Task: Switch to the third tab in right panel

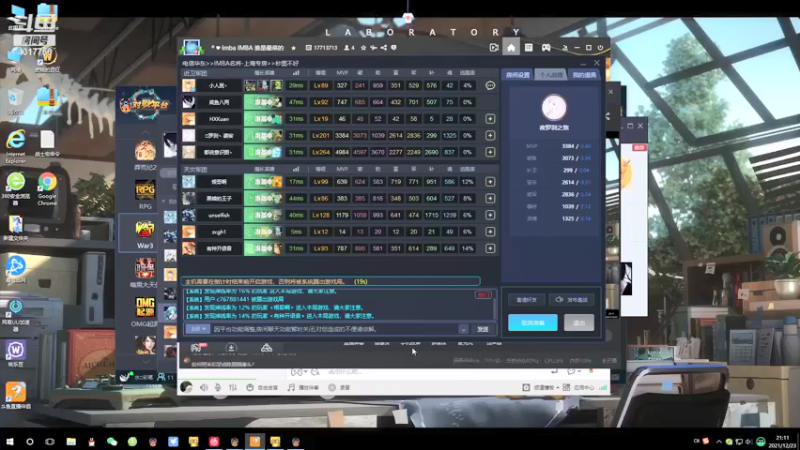Action: coord(584,75)
